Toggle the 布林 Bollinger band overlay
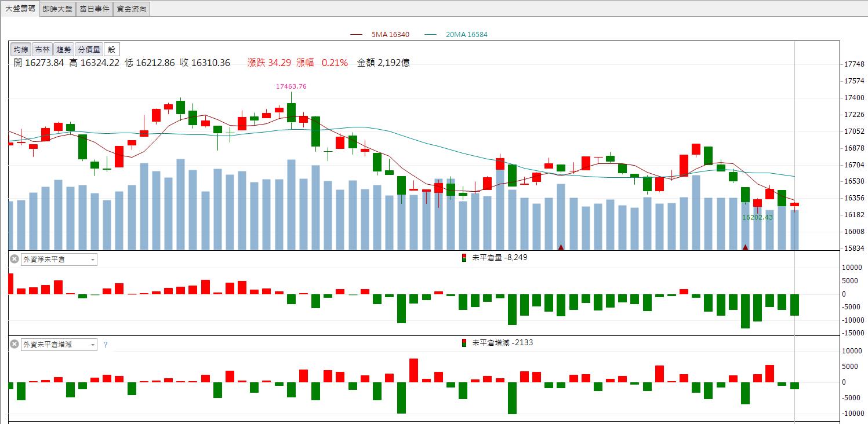The height and width of the screenshot is (424, 868). [42, 49]
